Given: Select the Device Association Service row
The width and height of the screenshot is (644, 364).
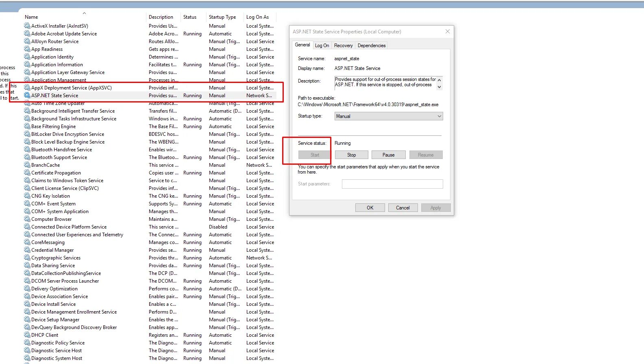Looking at the screenshot, I should pyautogui.click(x=150, y=296).
